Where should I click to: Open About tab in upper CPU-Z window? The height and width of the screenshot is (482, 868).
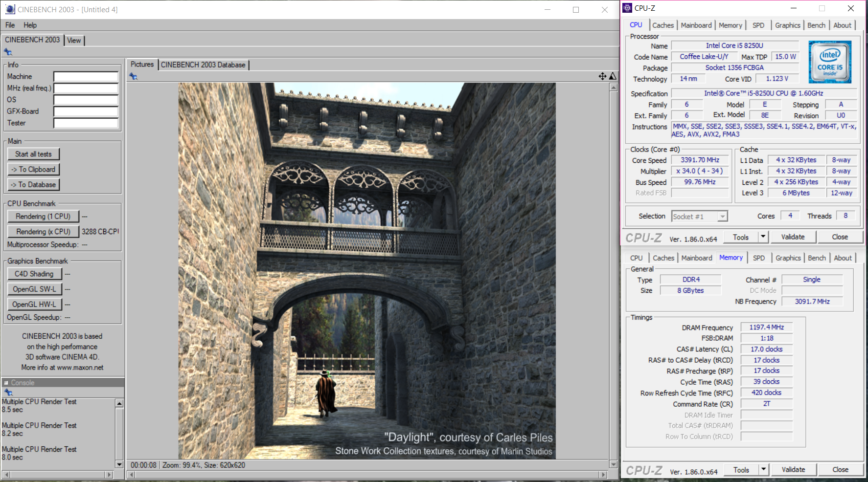click(x=843, y=25)
